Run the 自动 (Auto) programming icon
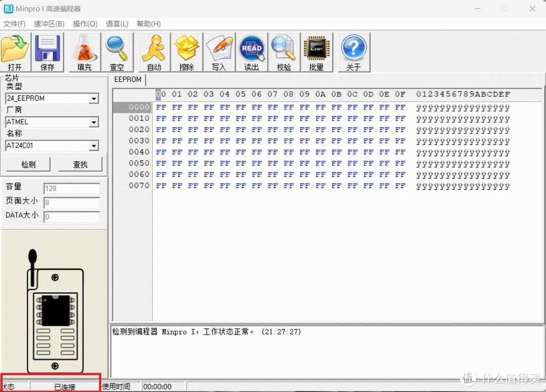This screenshot has height=392, width=546. click(x=154, y=53)
